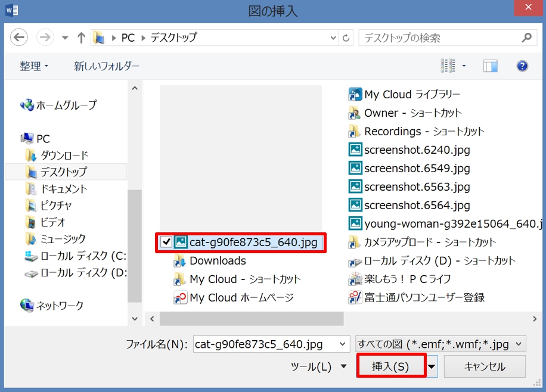Open the Help button

522,66
